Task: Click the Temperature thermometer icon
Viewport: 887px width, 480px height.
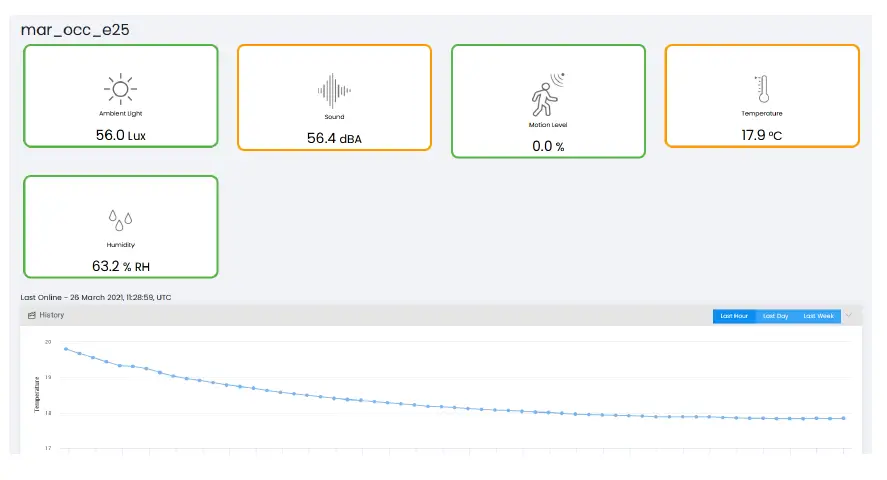Action: pos(762,89)
